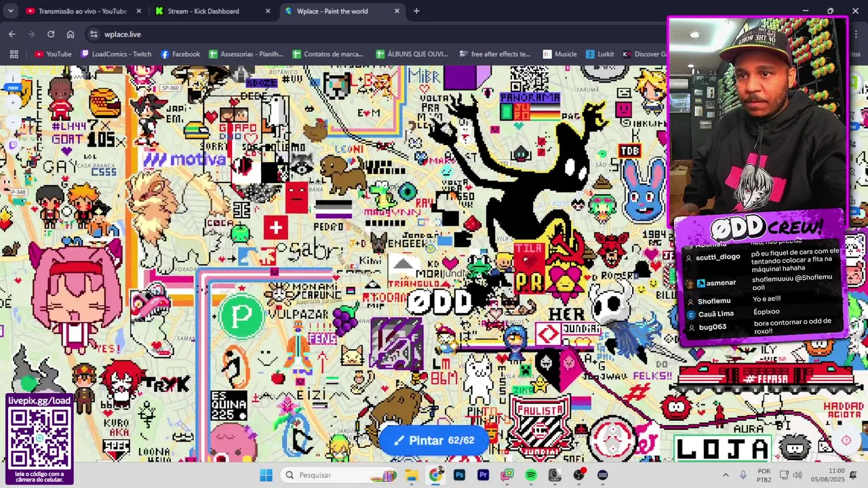Go back to previous page
This screenshot has width=868, height=488.
12,34
